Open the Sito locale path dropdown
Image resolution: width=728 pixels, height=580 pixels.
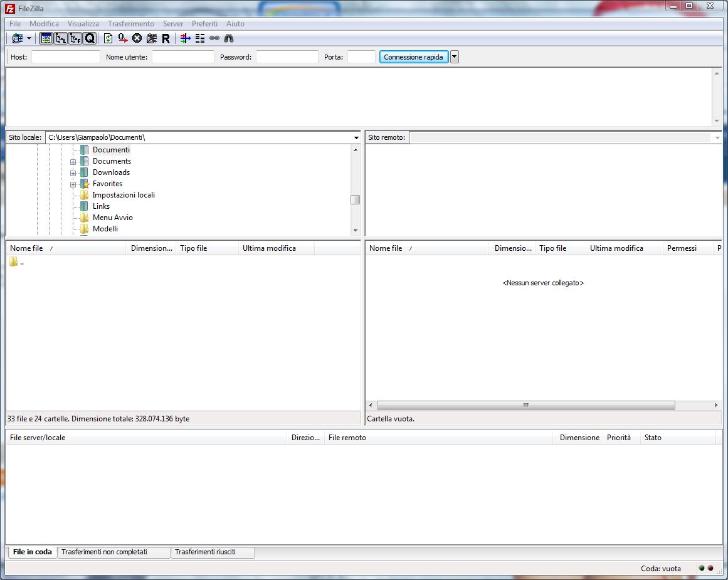pyautogui.click(x=356, y=138)
